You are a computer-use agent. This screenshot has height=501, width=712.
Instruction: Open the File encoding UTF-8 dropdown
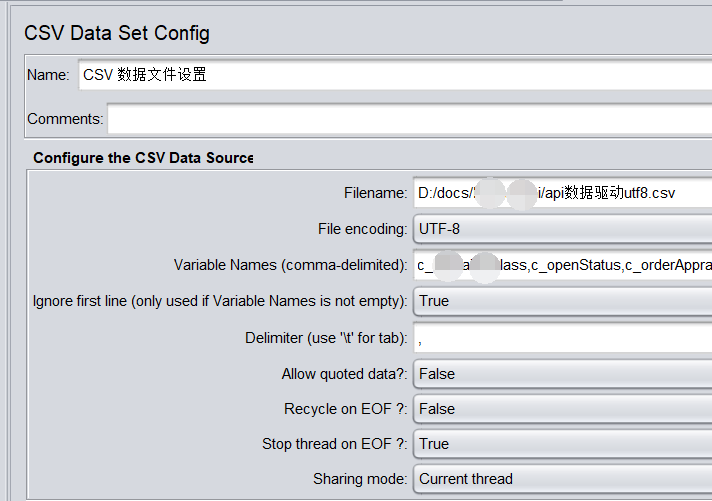click(x=562, y=229)
